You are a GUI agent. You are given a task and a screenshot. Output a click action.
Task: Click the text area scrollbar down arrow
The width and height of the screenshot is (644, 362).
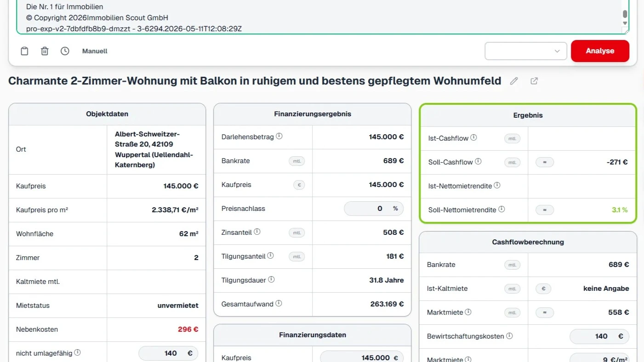click(625, 23)
